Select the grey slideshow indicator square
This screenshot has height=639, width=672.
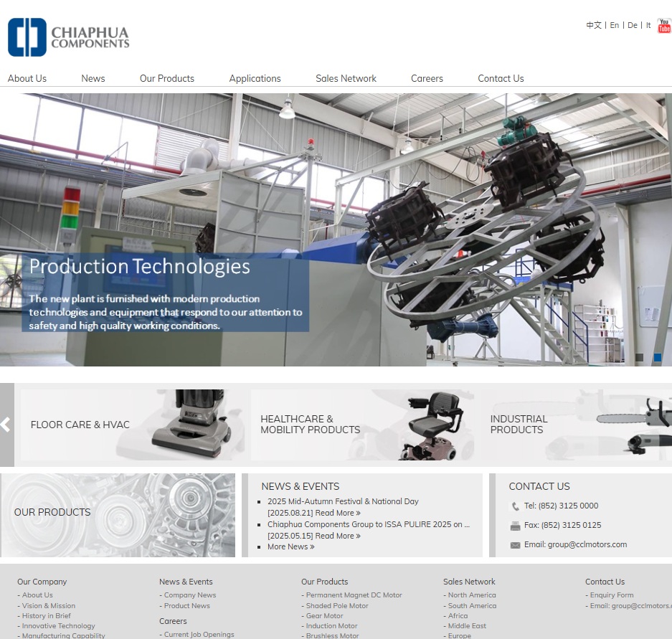[639, 357]
